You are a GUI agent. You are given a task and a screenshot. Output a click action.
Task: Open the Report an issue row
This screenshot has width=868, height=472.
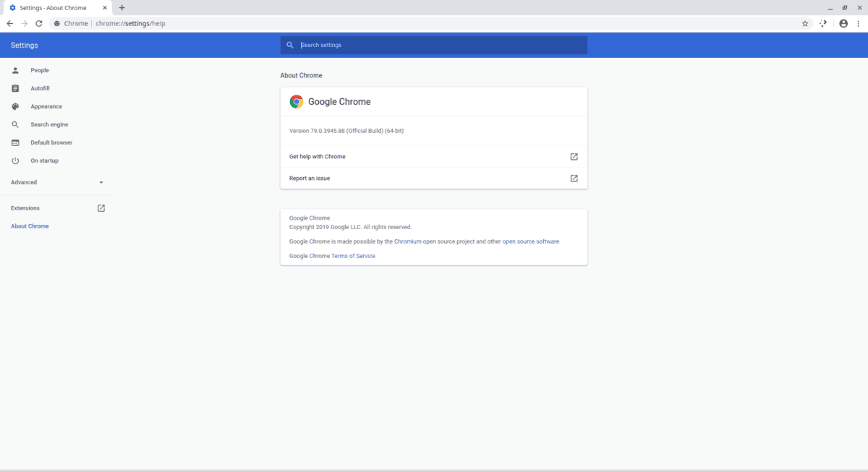pos(434,178)
